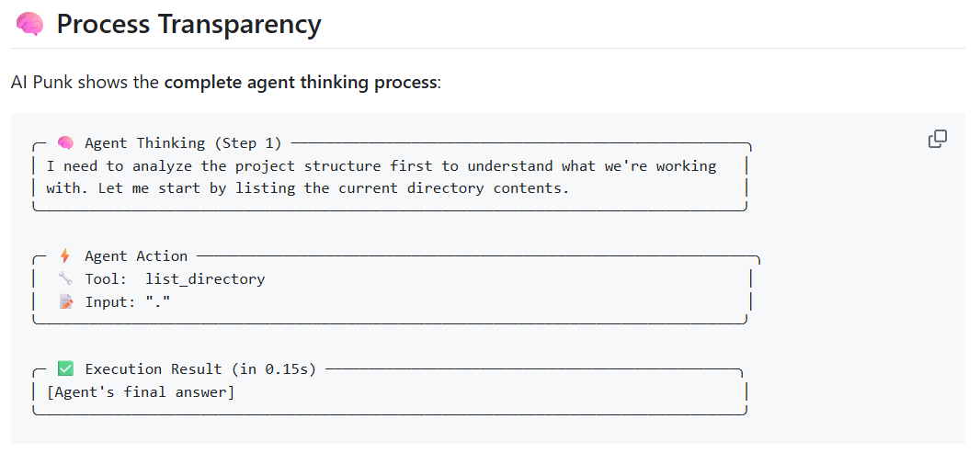Copy the code block contents
Viewport: 980px width, 453px height.
tap(938, 139)
